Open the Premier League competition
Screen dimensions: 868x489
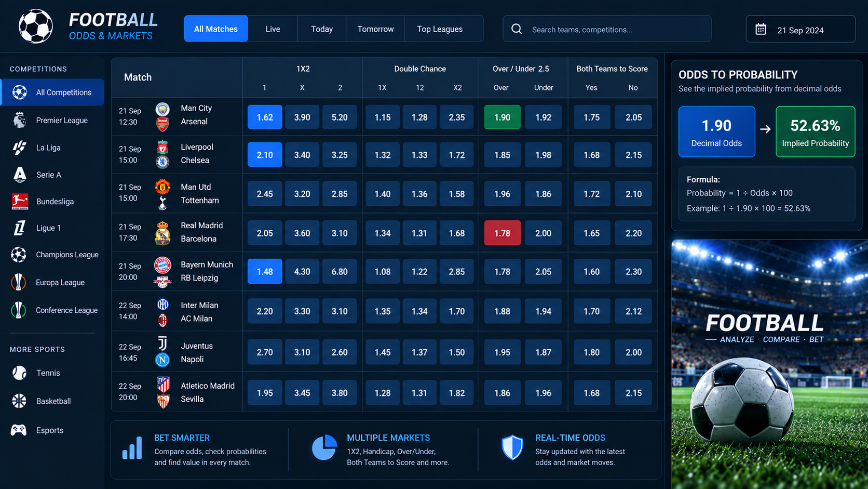click(52, 120)
